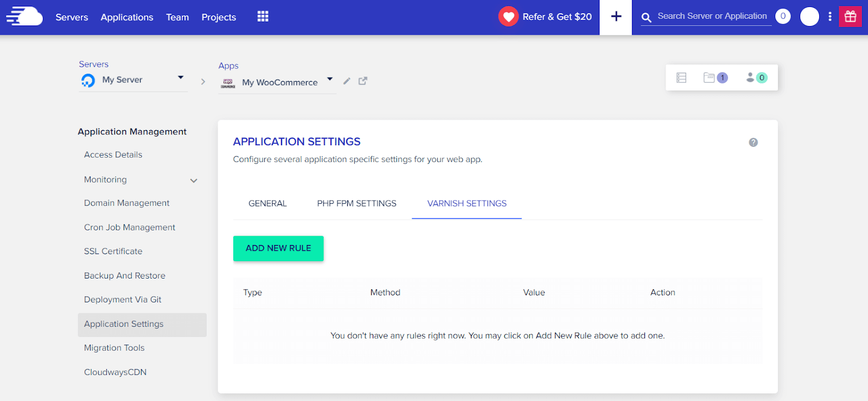Click the Add New Rule button
The height and width of the screenshot is (401, 868).
click(278, 248)
